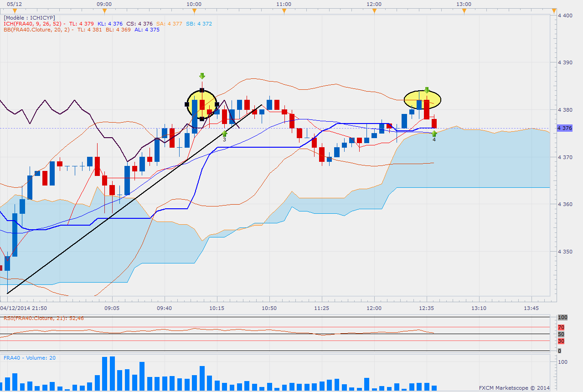Select the green up arrow labeled 4
This screenshot has height=392, width=583.
[x=434, y=134]
